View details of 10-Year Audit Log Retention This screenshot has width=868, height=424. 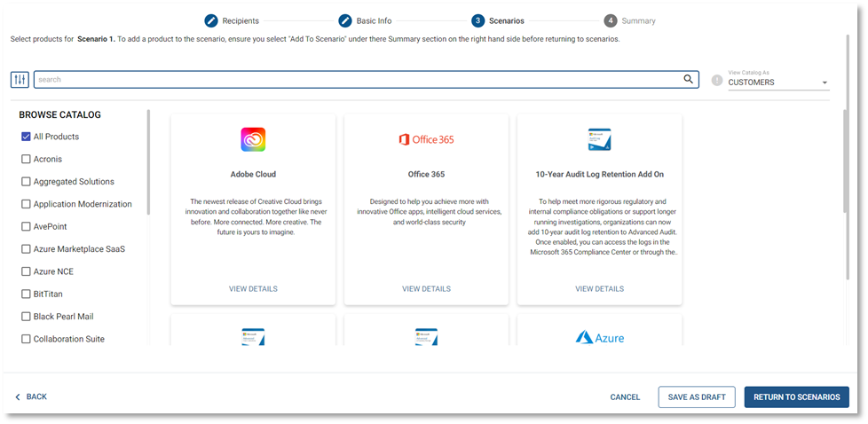coord(599,289)
